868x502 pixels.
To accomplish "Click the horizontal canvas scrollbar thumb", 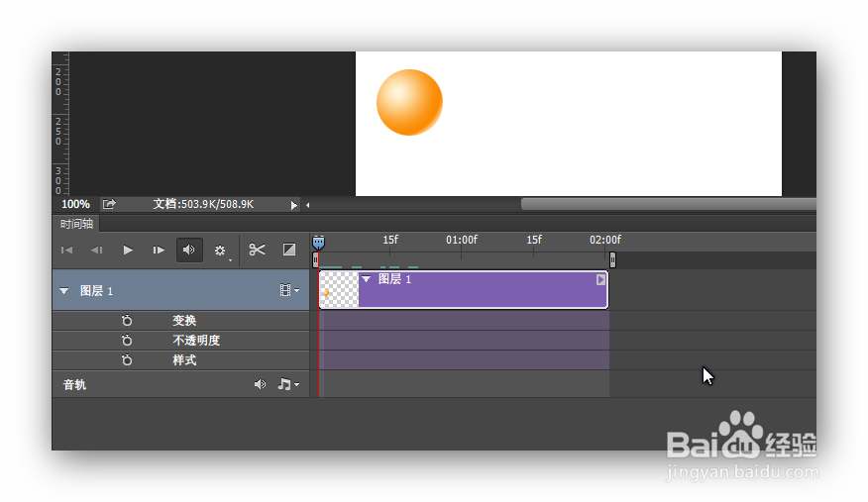I will pos(668,205).
